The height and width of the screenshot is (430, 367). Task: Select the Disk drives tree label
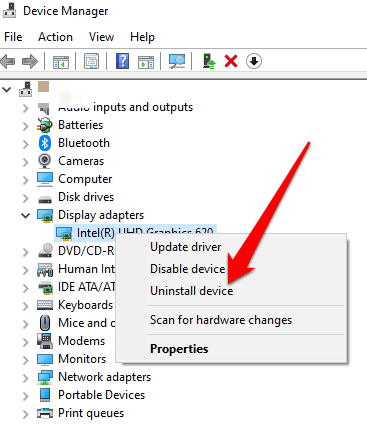pyautogui.click(x=86, y=197)
